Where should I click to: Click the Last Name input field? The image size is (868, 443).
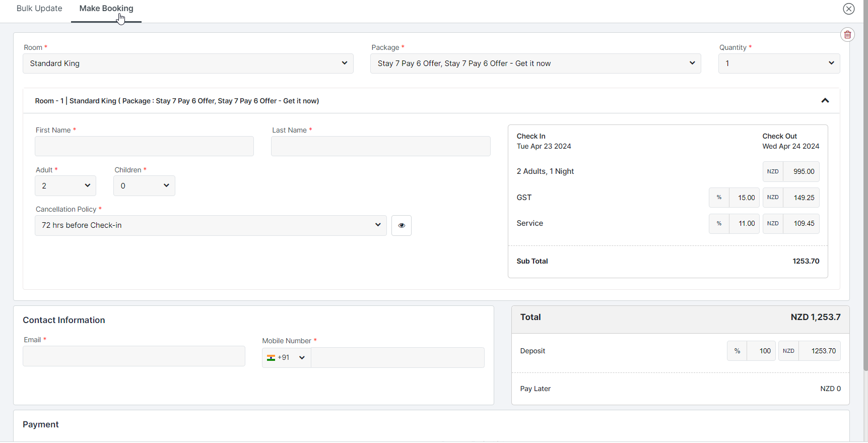pos(380,146)
